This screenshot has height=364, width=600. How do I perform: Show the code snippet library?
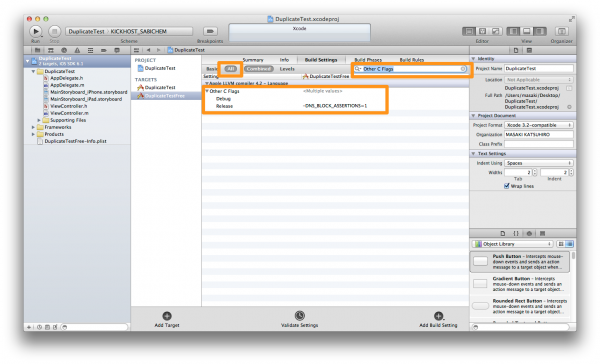[516, 233]
